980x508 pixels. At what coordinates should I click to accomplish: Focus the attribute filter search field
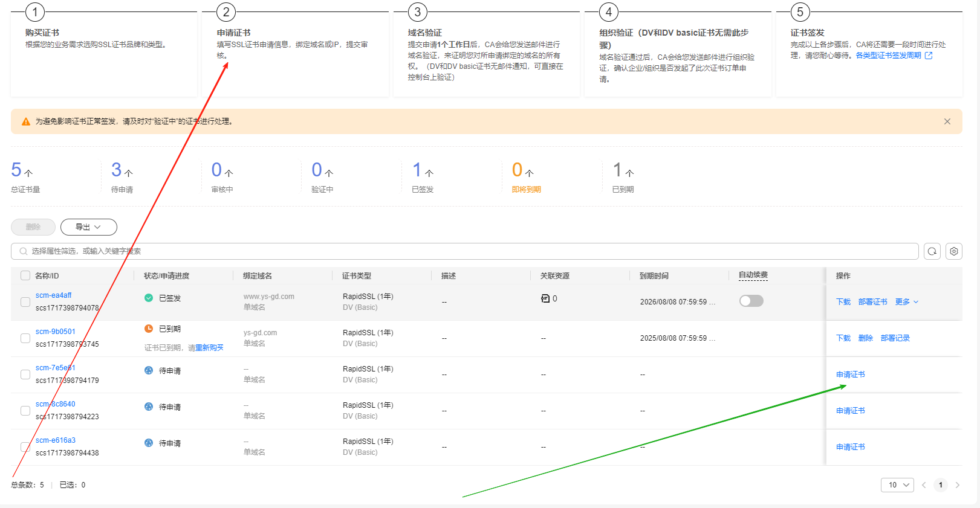tap(465, 251)
